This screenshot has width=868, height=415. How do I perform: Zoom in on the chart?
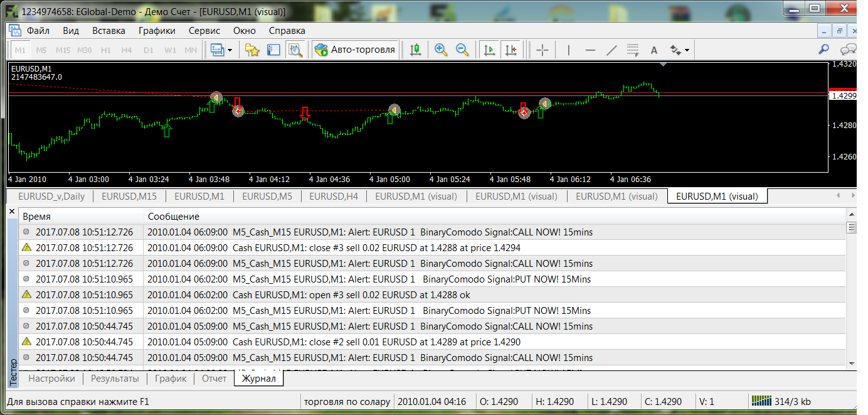coord(441,50)
